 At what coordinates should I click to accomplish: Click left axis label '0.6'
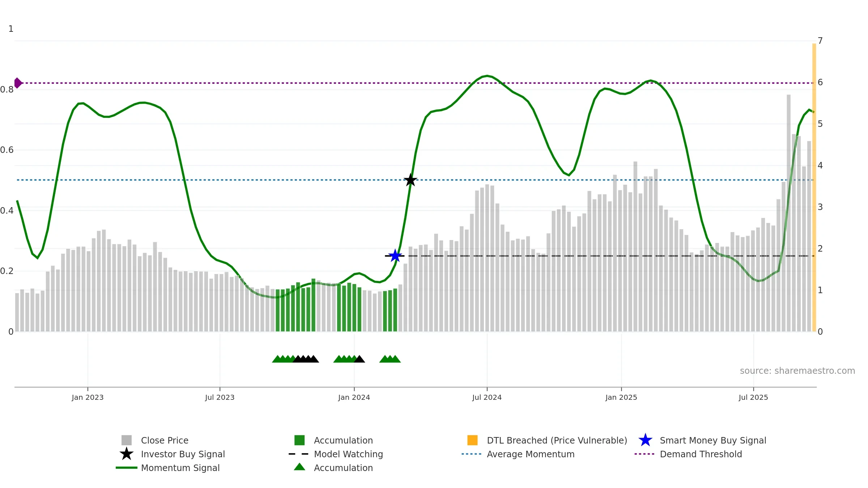point(7,150)
